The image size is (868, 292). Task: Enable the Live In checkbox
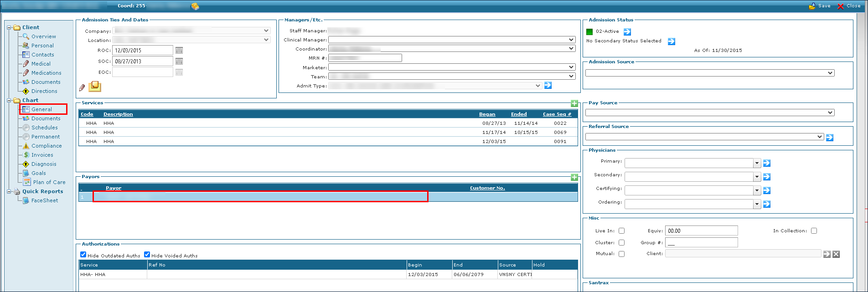(x=621, y=231)
